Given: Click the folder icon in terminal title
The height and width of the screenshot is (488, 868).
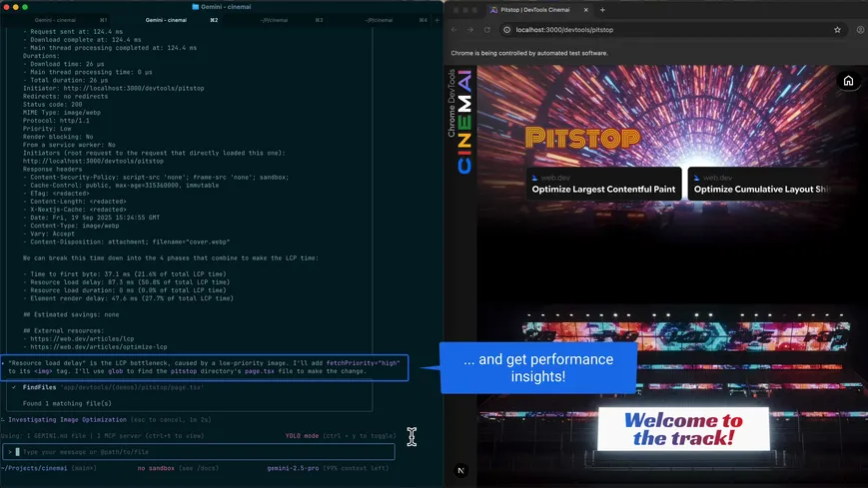Looking at the screenshot, I should 195,7.
